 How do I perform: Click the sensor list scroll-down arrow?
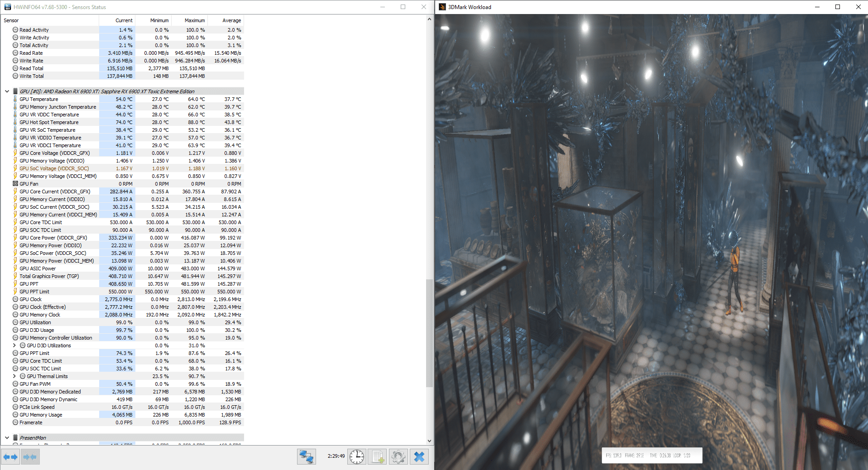point(429,441)
